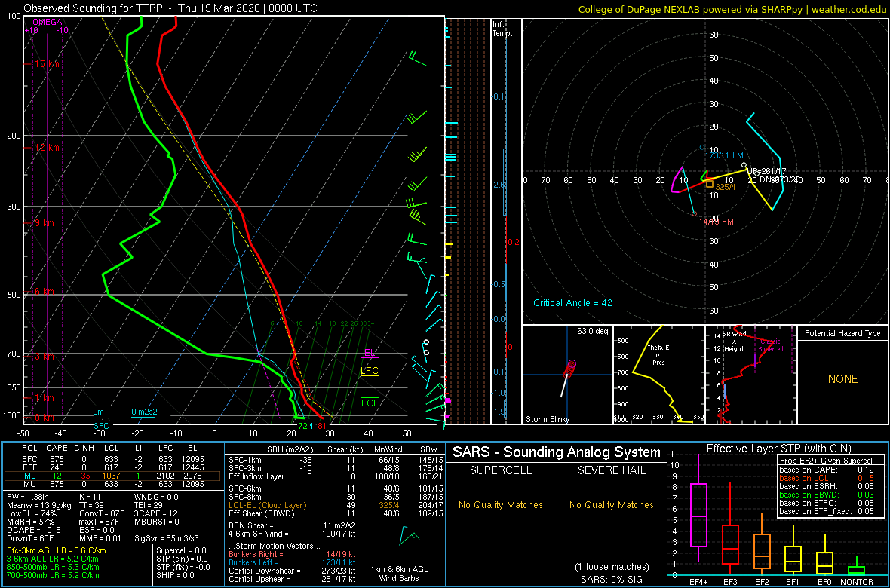Click the green NONTOR box plot
890x588 pixels.
tap(857, 571)
